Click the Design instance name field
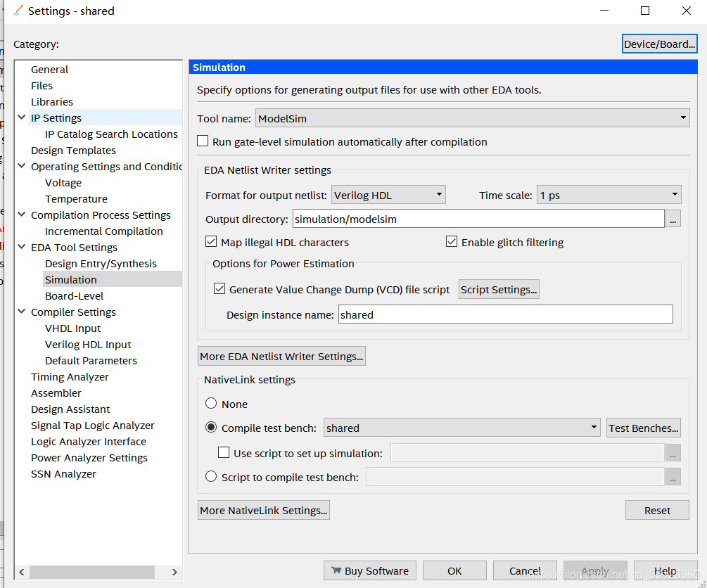 click(505, 314)
